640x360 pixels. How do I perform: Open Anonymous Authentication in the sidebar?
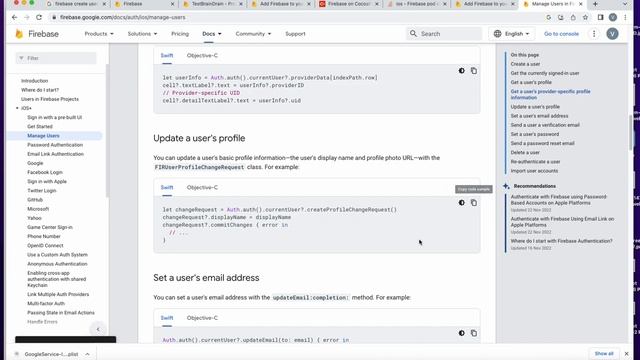[57, 264]
